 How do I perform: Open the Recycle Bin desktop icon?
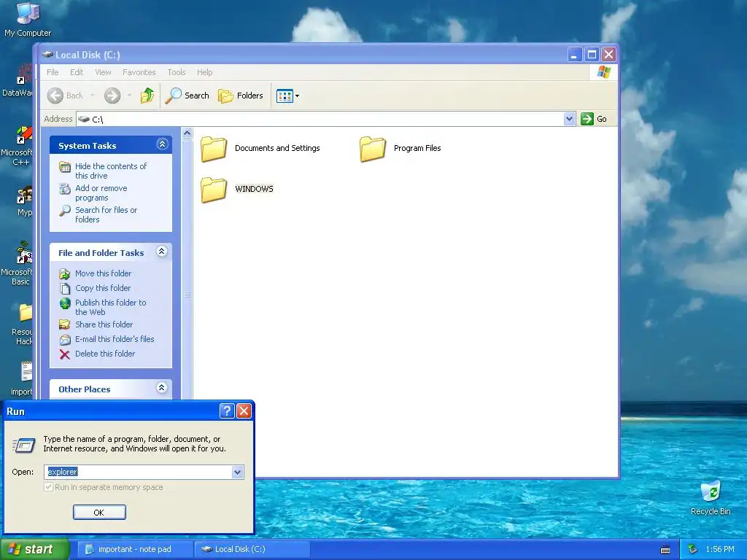pyautogui.click(x=711, y=498)
